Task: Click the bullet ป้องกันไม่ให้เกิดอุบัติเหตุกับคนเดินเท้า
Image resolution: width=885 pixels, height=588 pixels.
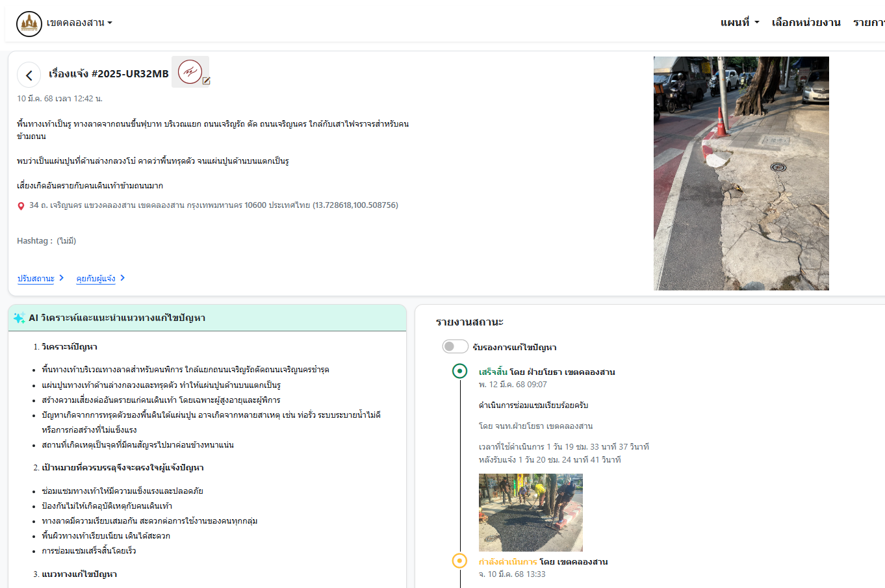Action: [x=107, y=506]
